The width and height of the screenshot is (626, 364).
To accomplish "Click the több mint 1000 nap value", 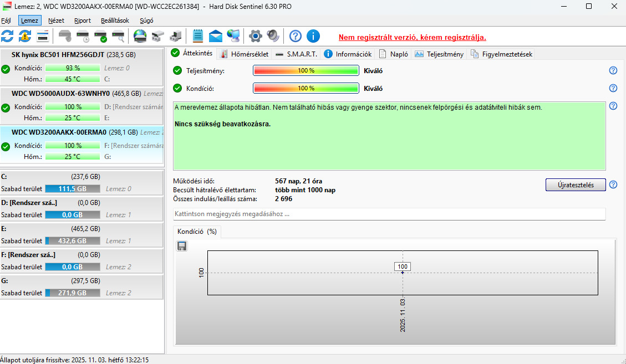I will pos(305,190).
